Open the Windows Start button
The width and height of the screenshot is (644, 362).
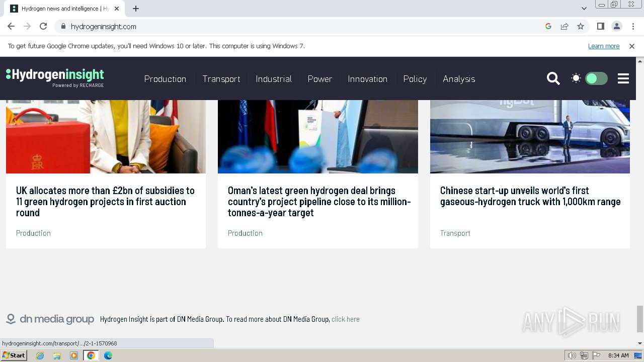click(x=14, y=355)
